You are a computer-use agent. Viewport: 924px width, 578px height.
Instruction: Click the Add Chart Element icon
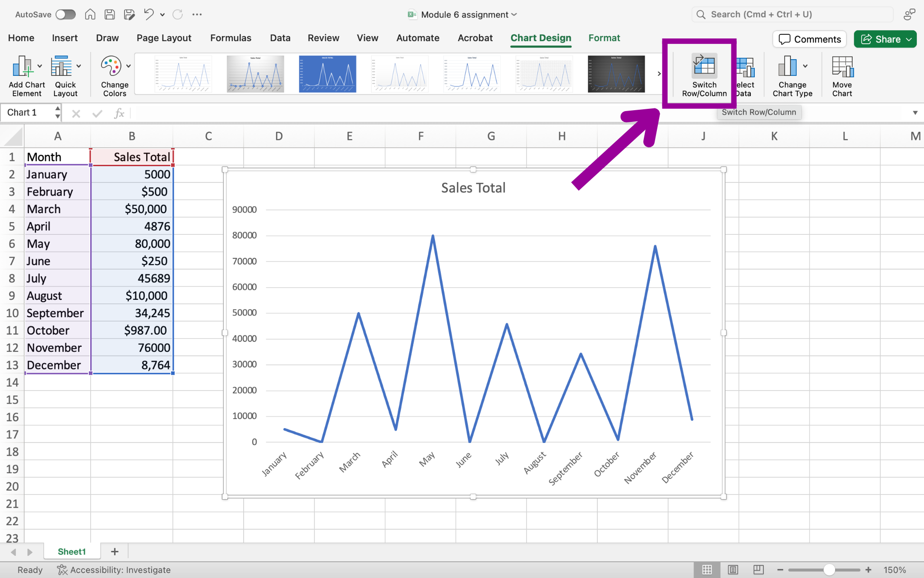coord(23,66)
